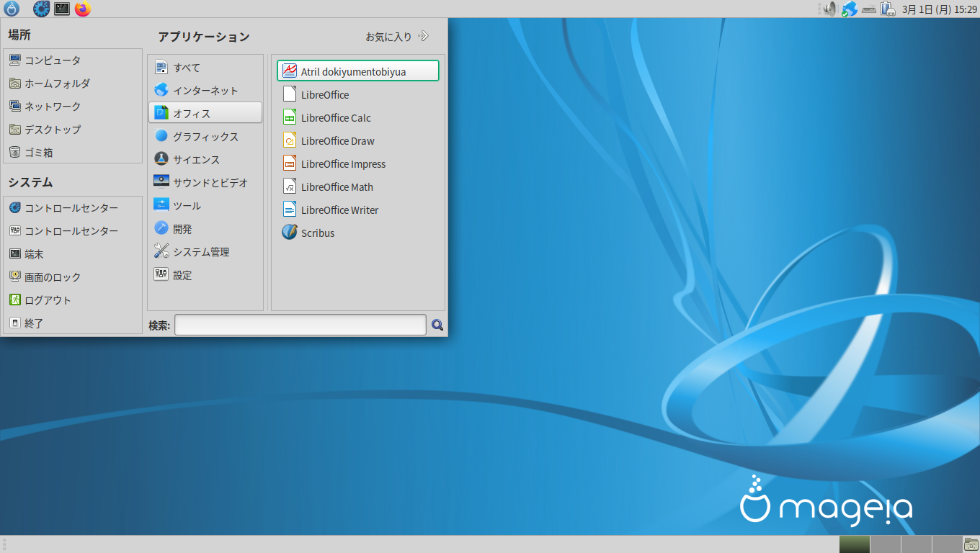Open デスクトップ folder in Places
The height and width of the screenshot is (553, 980).
pyautogui.click(x=73, y=130)
